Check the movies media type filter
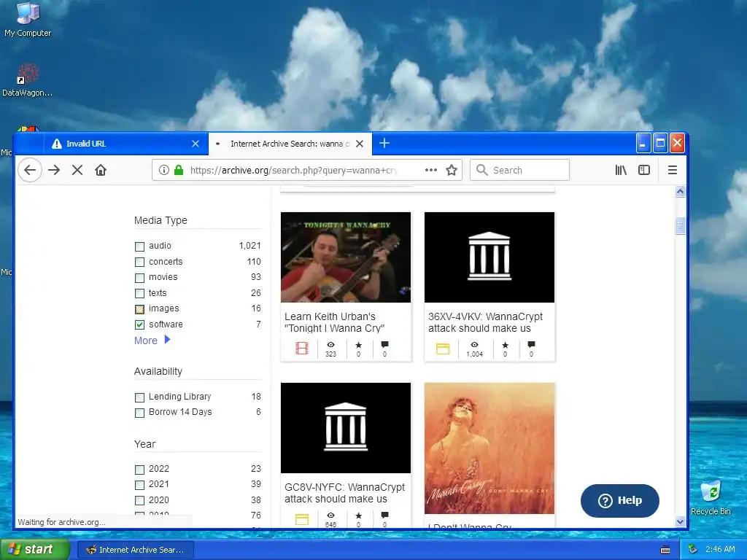The width and height of the screenshot is (747, 560). point(139,278)
